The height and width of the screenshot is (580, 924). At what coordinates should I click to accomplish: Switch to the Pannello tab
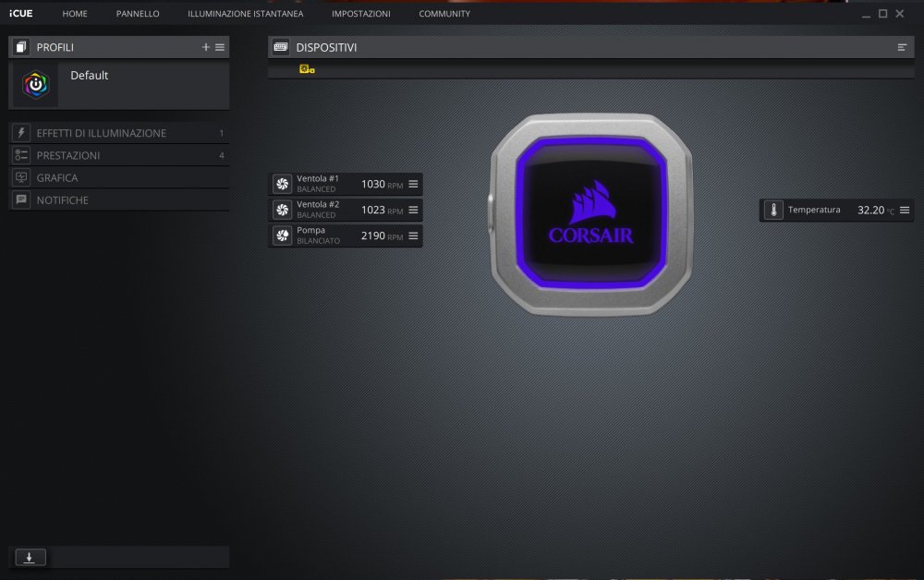(x=138, y=14)
